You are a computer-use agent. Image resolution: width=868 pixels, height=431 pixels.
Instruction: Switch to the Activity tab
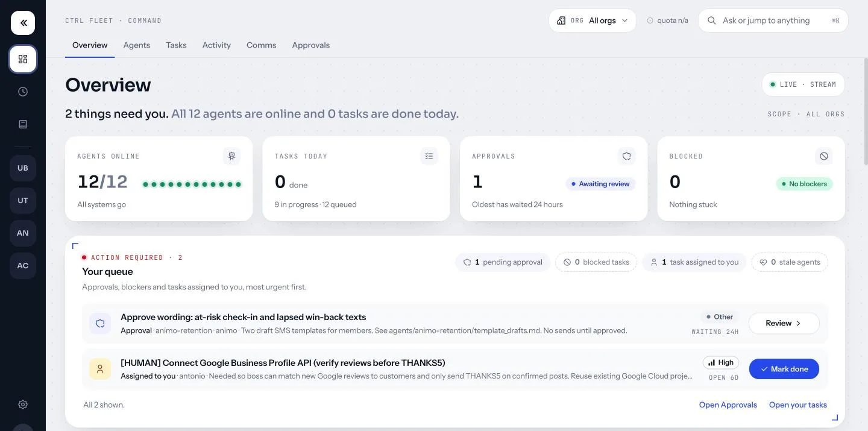[216, 45]
